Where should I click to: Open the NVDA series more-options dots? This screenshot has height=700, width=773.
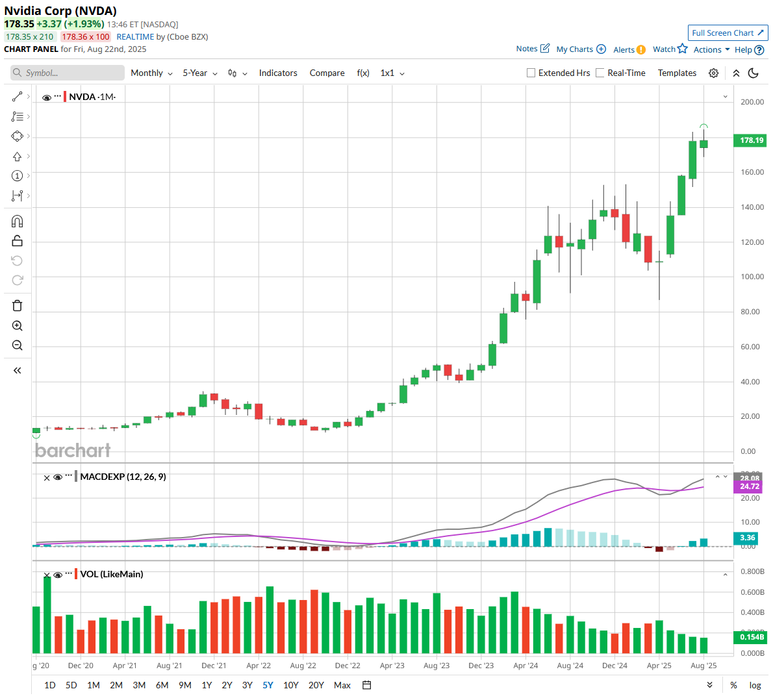pos(58,95)
